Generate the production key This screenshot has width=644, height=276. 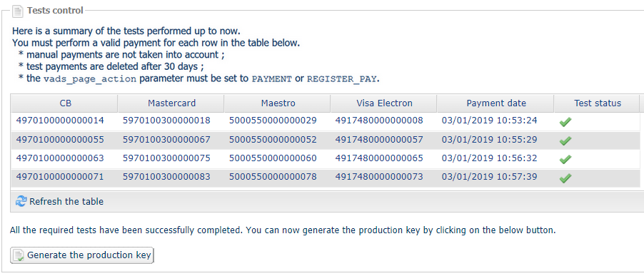81,255
